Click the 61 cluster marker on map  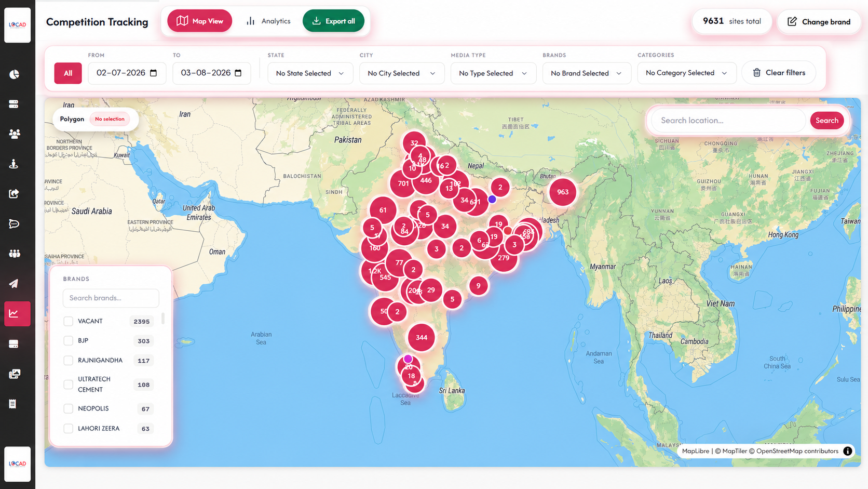point(383,210)
